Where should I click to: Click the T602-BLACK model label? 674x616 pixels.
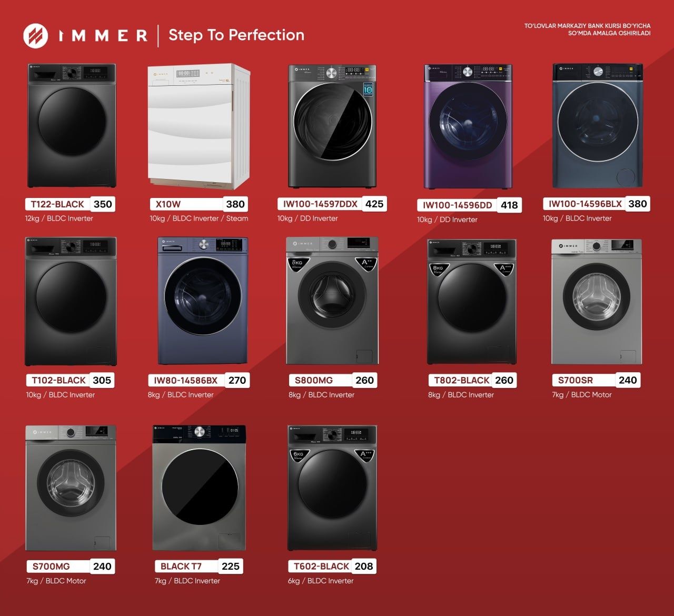click(321, 567)
